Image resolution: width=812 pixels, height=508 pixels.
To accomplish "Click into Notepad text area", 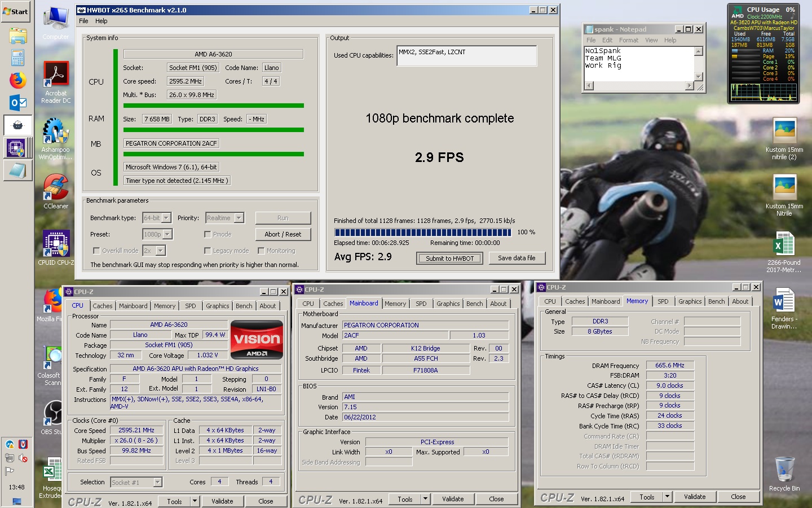I will 639,63.
